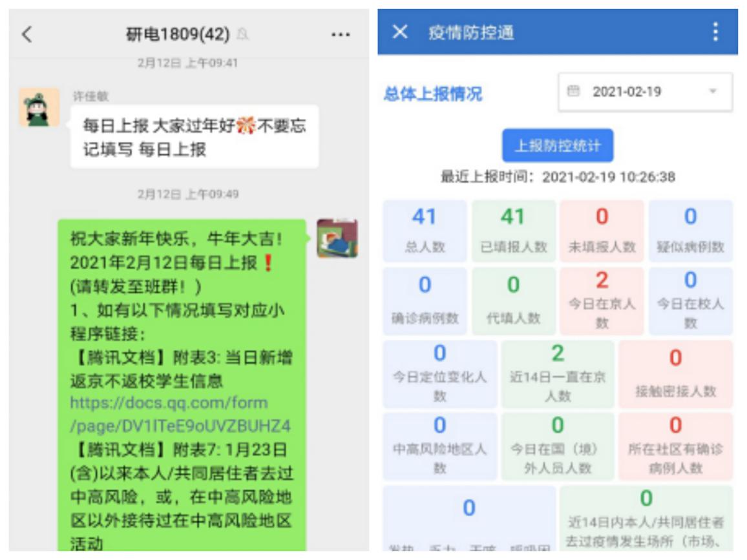The width and height of the screenshot is (747, 560).
Task: Tap 许佳敏's profile avatar
Action: point(39,108)
